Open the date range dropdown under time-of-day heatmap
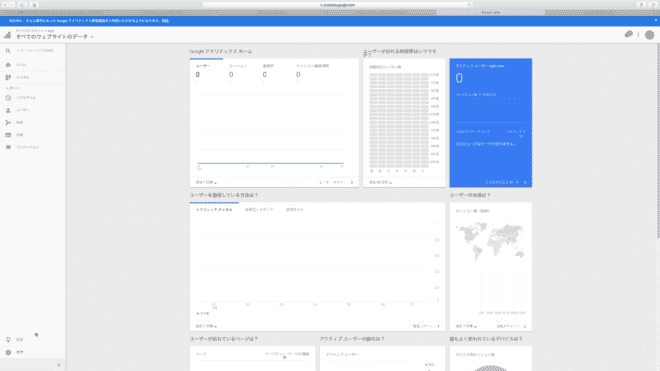Screen dimensions: 660x371 click(380, 182)
